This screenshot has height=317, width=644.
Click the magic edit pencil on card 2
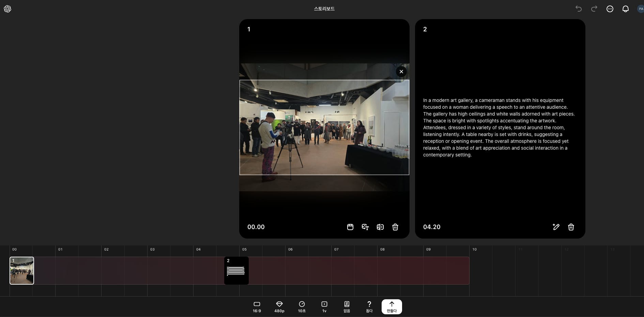coord(556,227)
